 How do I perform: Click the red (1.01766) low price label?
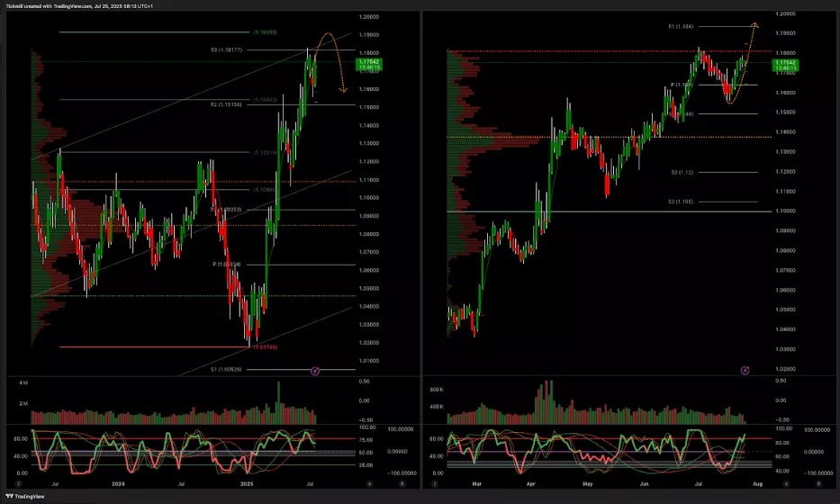(265, 346)
